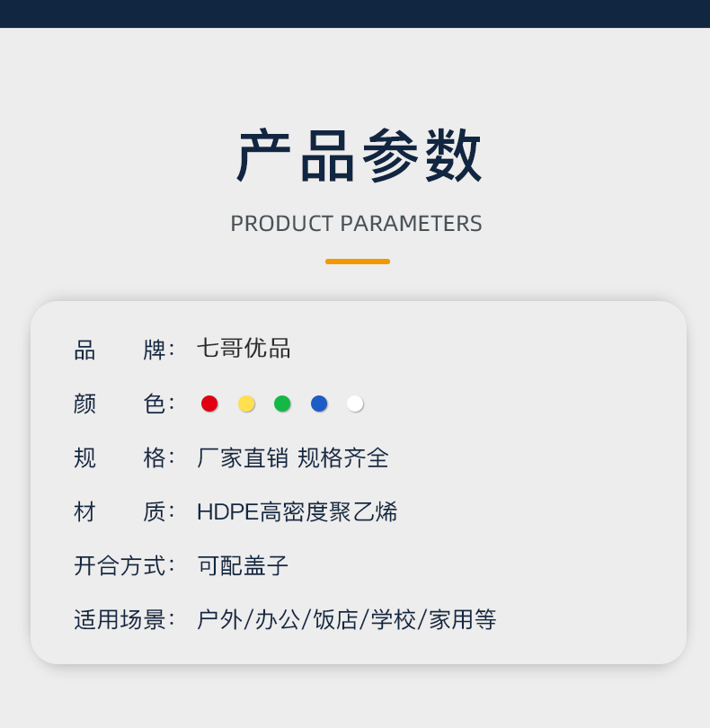Click the 适用场景 label
This screenshot has height=728, width=710.
tap(123, 619)
